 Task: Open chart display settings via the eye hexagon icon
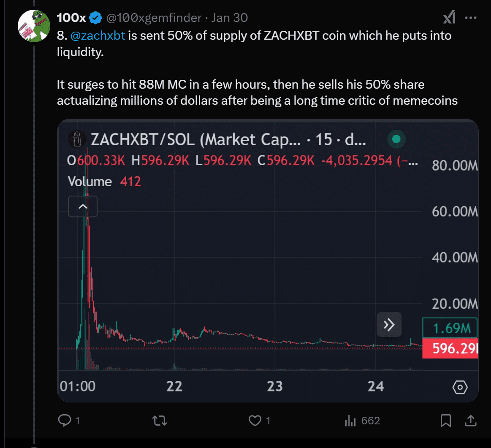pos(460,387)
